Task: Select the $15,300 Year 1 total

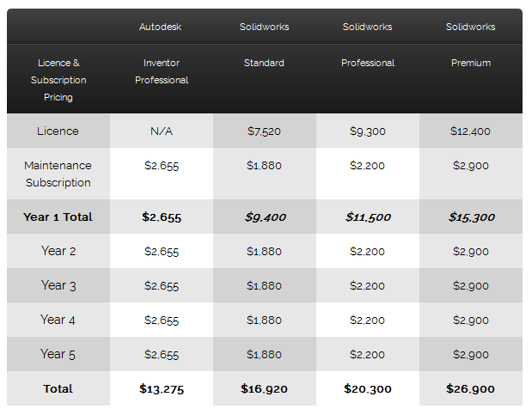Action: point(472,217)
